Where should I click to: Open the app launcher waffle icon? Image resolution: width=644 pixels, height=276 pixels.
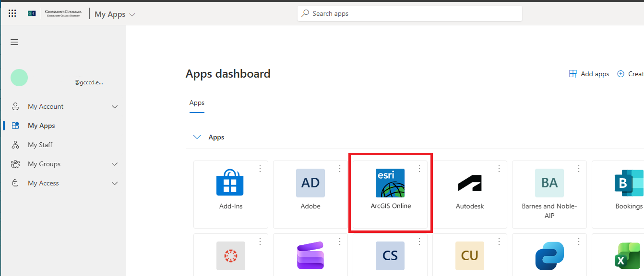pyautogui.click(x=12, y=13)
